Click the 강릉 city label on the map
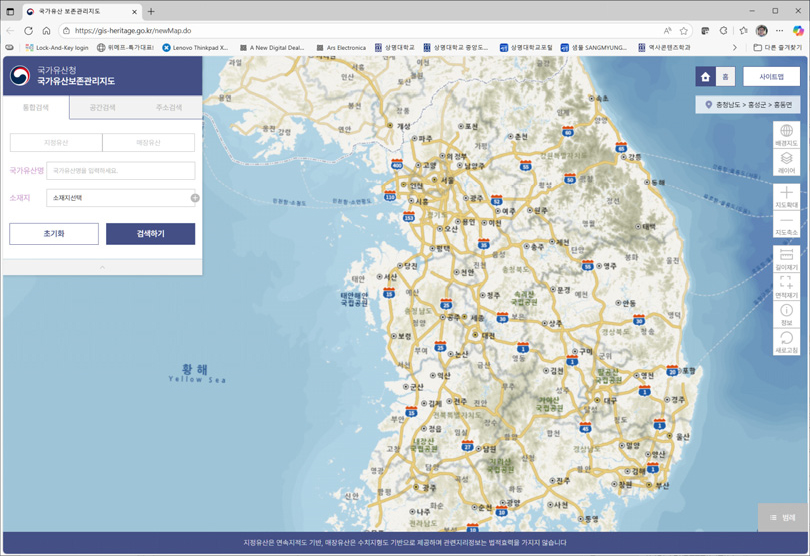 point(634,157)
